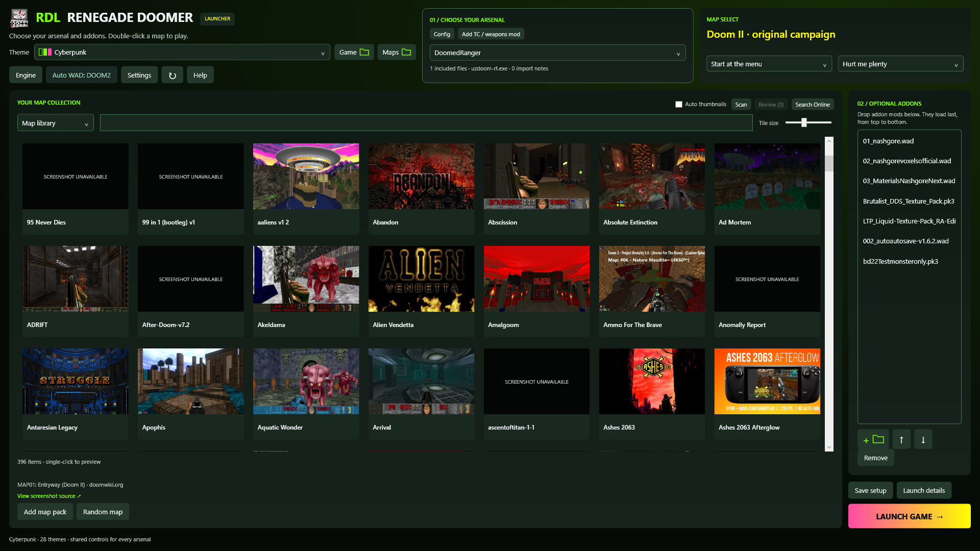The width and height of the screenshot is (980, 551).
Task: Select the Ashes 2063 Afterglow thumbnail
Action: (767, 381)
